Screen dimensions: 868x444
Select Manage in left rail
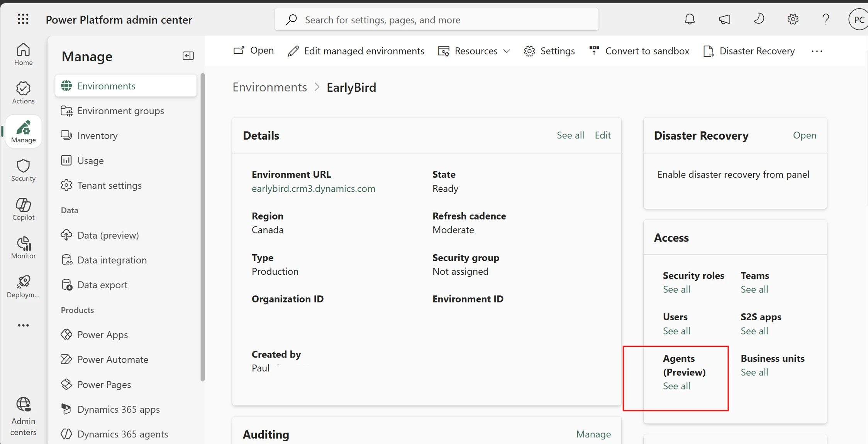click(x=23, y=132)
